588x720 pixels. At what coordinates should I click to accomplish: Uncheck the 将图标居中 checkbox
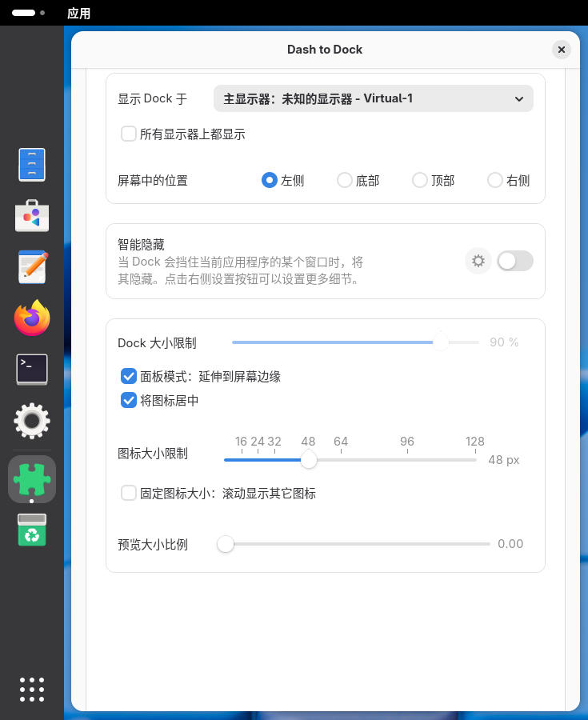[x=129, y=401]
